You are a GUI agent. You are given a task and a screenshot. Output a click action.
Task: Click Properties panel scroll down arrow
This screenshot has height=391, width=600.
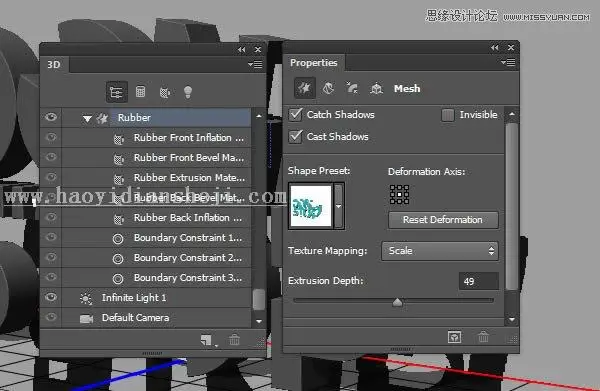pos(512,319)
